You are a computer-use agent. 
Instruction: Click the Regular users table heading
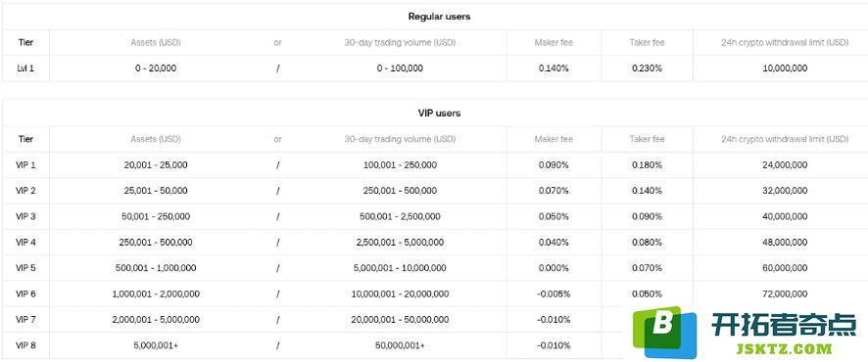click(439, 17)
